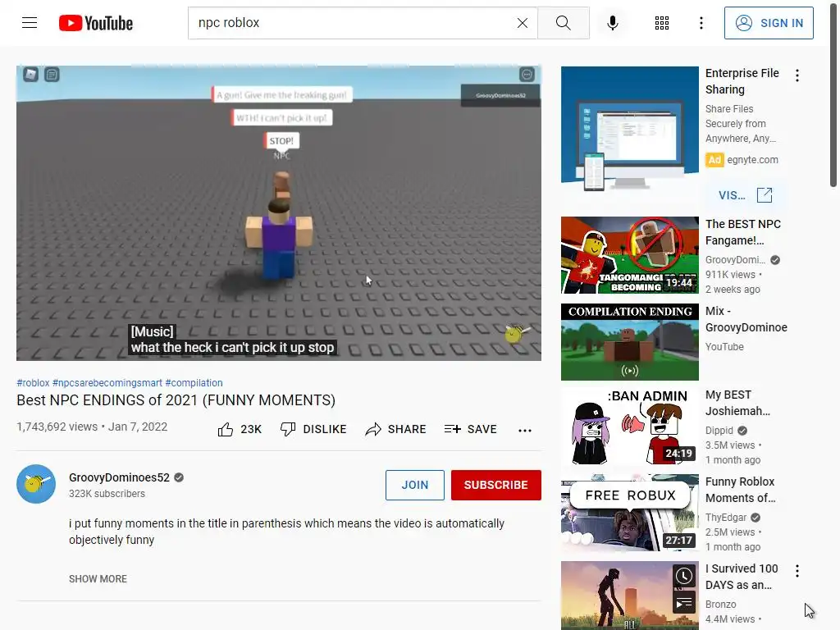The image size is (840, 630).
Task: Open header settings three-dot menu
Action: point(701,23)
